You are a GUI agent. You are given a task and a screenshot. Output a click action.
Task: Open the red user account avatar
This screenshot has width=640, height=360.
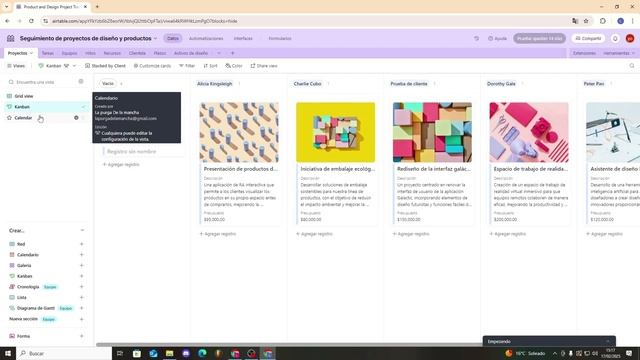click(x=630, y=38)
